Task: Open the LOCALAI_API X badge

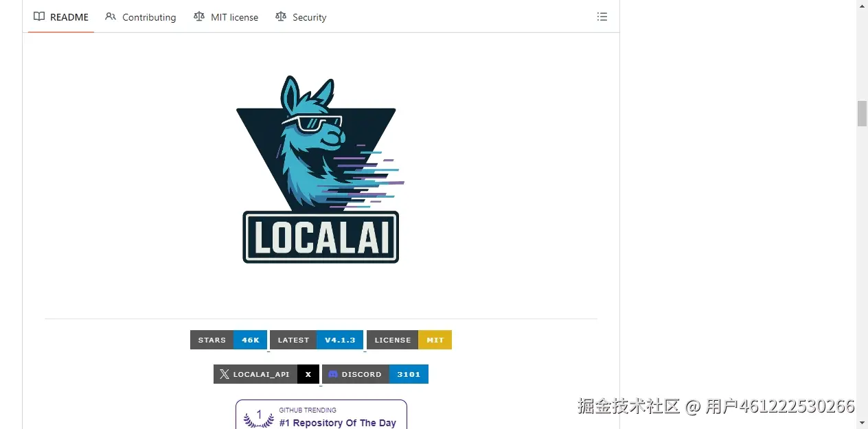Action: point(266,374)
